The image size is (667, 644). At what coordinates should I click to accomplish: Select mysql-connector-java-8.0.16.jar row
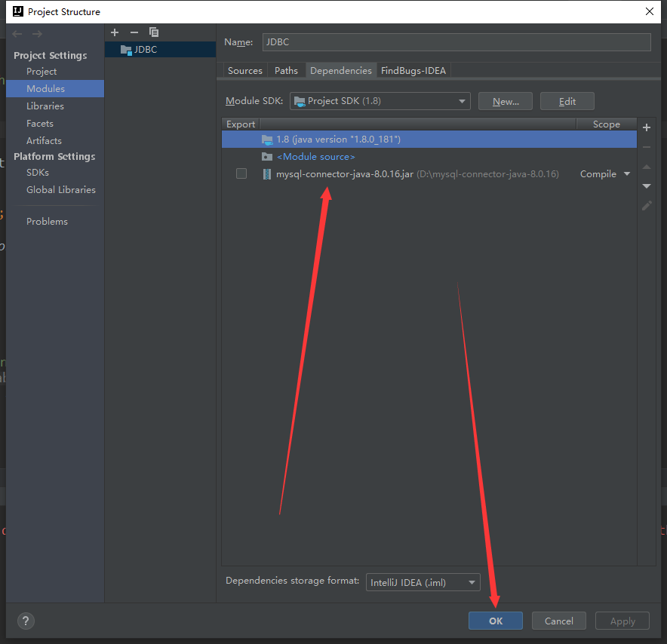[429, 174]
